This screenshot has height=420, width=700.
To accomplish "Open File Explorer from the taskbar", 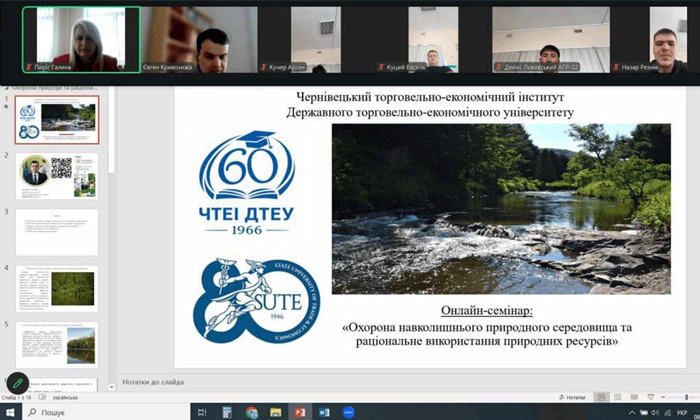I will click(x=276, y=412).
